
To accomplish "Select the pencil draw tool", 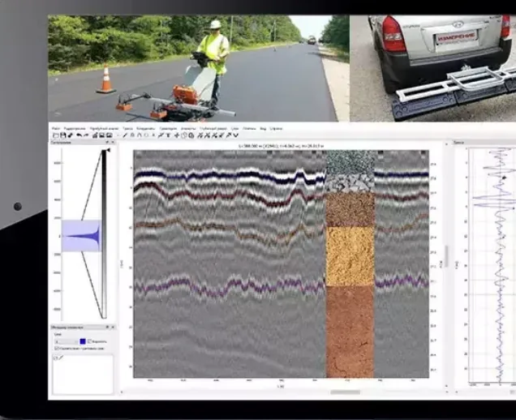I will (x=125, y=135).
